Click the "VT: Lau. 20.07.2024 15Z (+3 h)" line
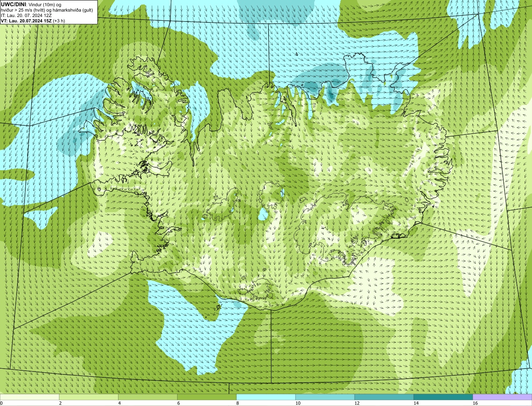532x406 pixels. tap(33, 21)
